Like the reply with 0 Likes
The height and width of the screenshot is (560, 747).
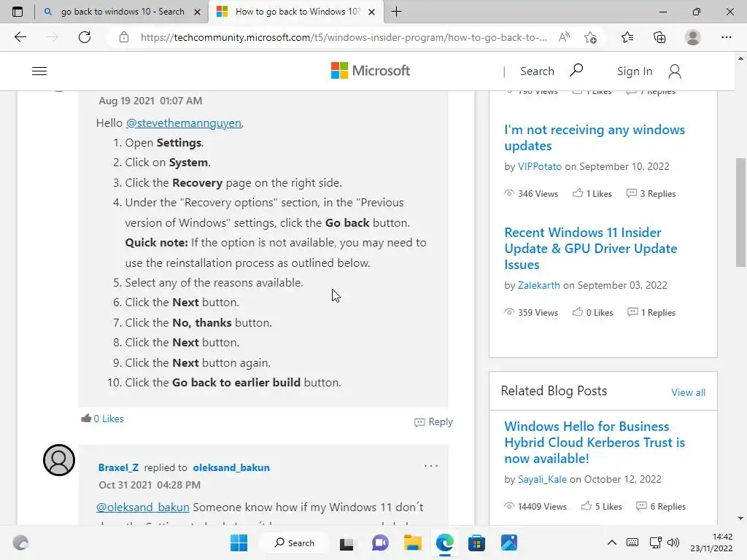(x=87, y=419)
